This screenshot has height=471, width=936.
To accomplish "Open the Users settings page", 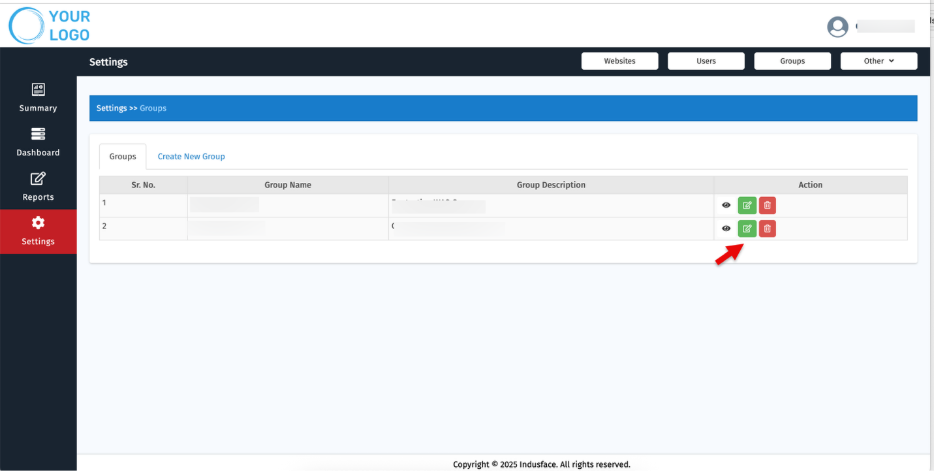I will pyautogui.click(x=706, y=61).
